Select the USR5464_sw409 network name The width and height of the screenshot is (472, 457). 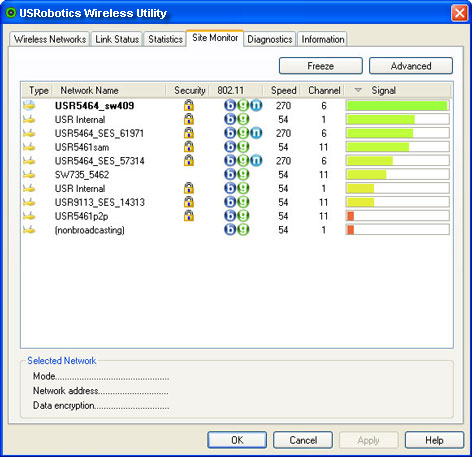94,106
